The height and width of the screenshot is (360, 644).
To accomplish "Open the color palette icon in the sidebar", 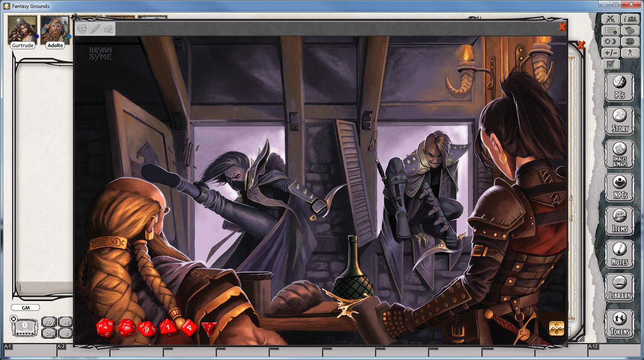I will pyautogui.click(x=630, y=41).
